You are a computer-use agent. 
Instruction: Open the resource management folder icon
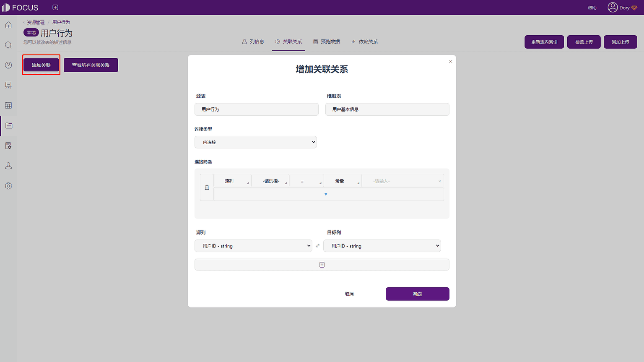[x=8, y=125]
